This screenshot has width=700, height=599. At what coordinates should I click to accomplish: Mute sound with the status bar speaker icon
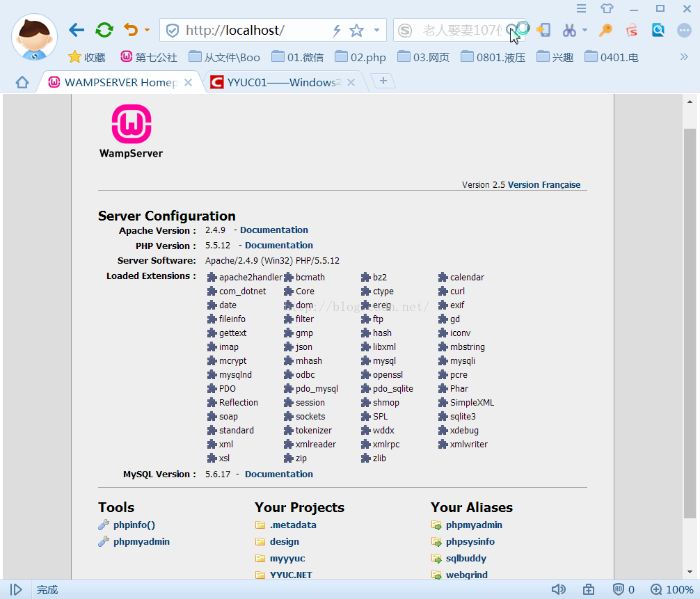(x=558, y=590)
